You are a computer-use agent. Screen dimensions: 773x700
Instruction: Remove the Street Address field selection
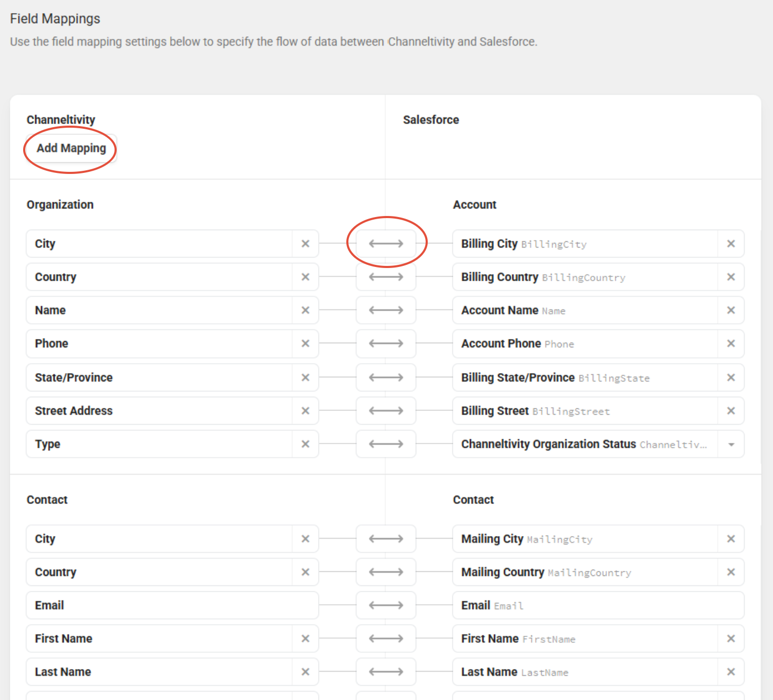pos(305,411)
